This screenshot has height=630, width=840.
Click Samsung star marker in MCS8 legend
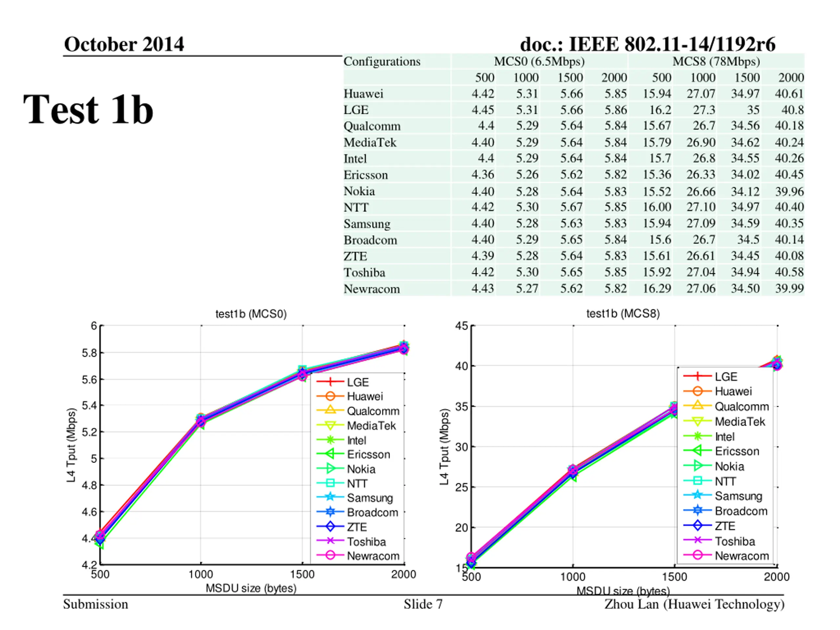[697, 495]
